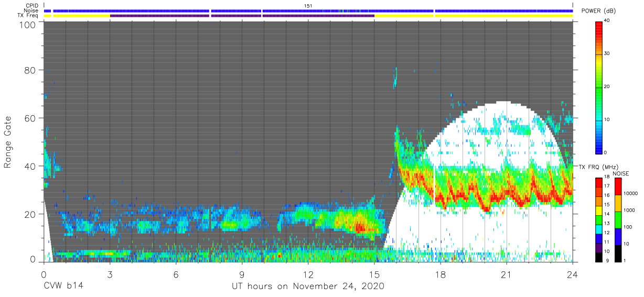Click the y-axis tick label 80

pos(31,70)
